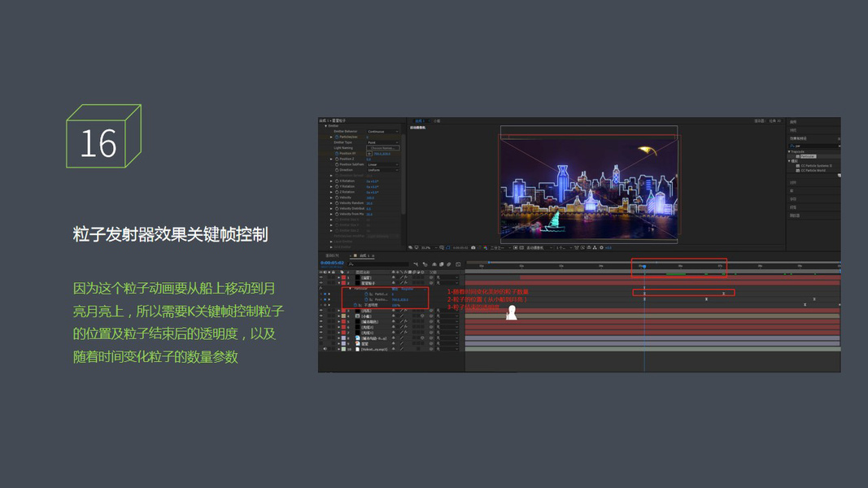This screenshot has width=868, height=488.
Task: Toggle visibility of layer 8
Action: [x=321, y=338]
